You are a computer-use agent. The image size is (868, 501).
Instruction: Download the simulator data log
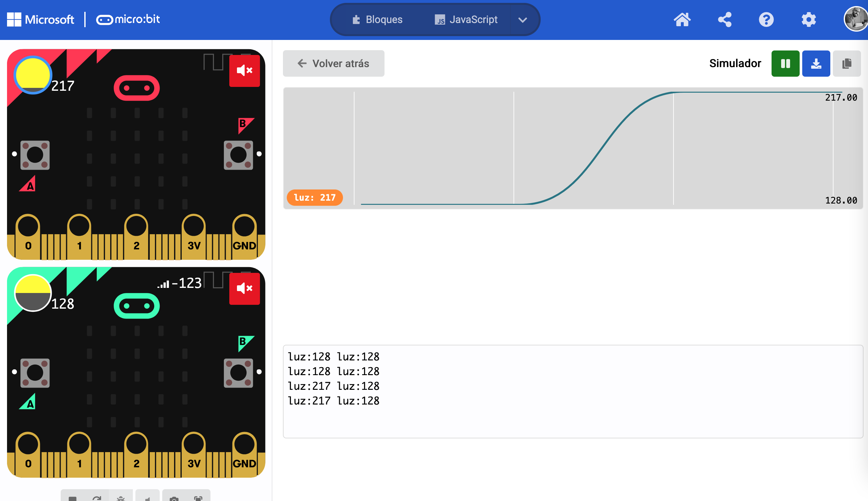point(816,64)
